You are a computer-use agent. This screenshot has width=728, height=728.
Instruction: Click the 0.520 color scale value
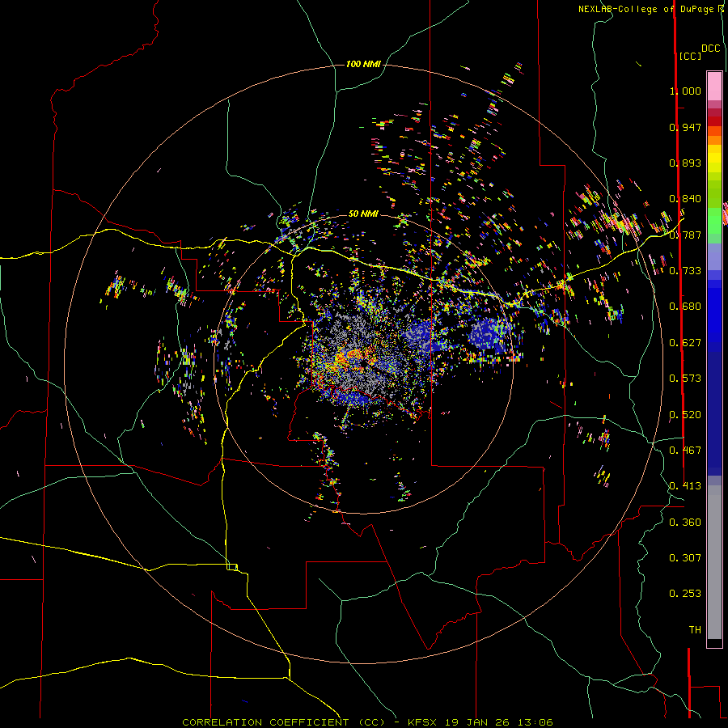685,415
